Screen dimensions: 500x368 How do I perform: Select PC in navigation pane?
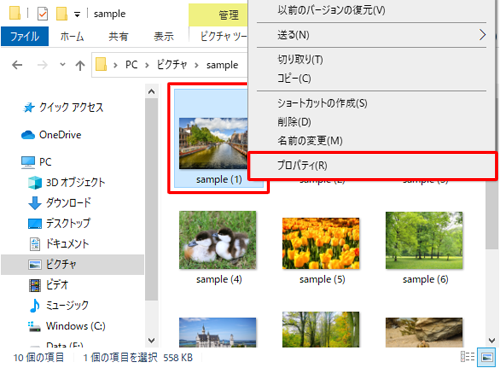click(x=45, y=162)
